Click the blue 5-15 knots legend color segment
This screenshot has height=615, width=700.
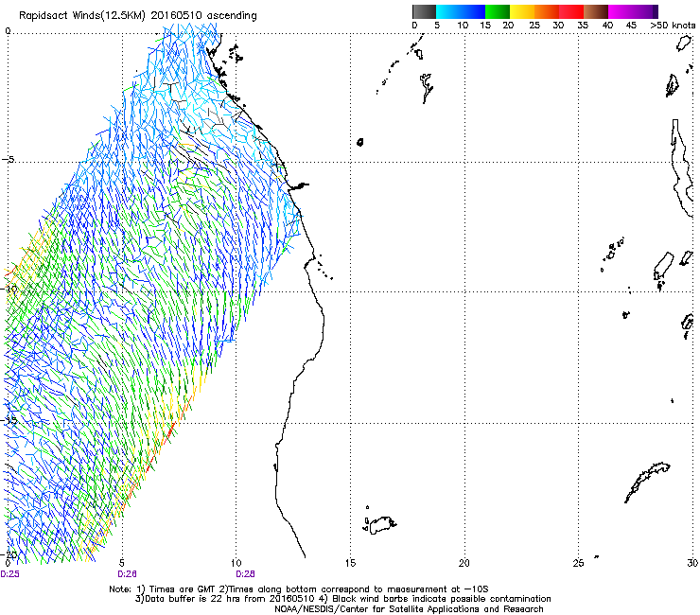coord(461,11)
